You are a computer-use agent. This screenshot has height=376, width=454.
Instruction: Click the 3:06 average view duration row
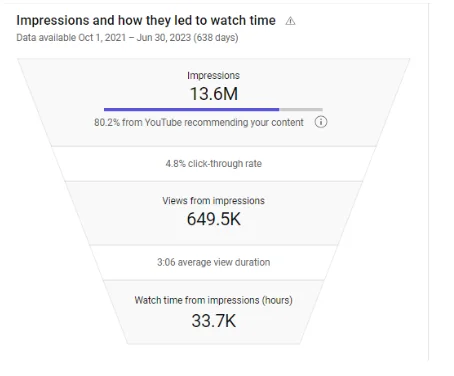(x=214, y=262)
